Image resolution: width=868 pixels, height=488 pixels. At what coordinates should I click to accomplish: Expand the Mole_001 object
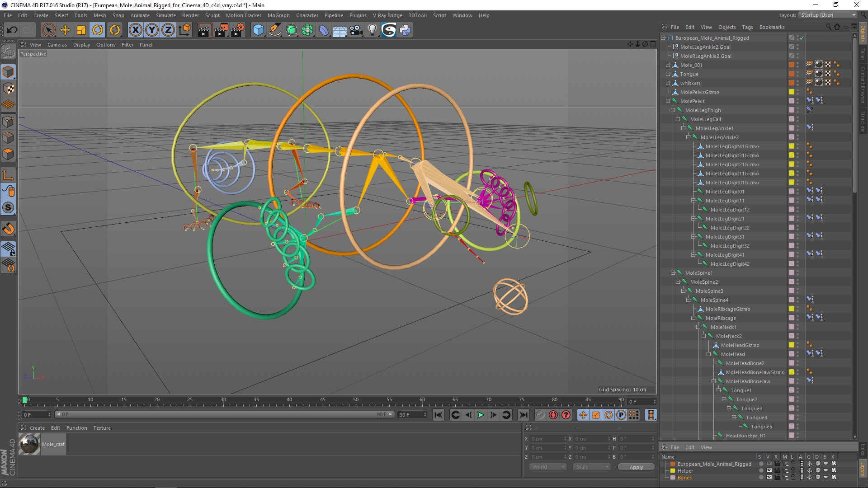(x=668, y=65)
